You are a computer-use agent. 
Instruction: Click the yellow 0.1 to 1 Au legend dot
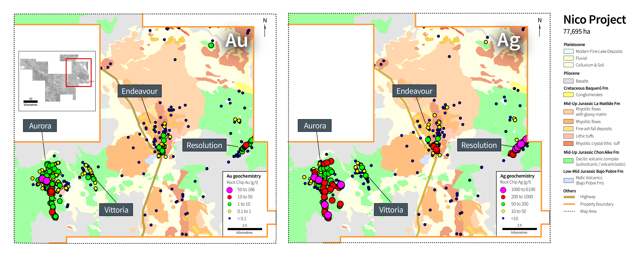(229, 211)
